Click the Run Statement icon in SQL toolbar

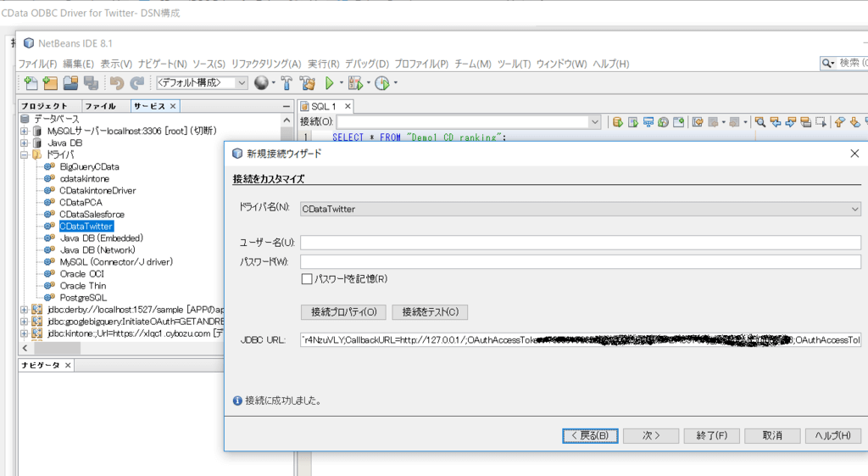[x=633, y=122]
